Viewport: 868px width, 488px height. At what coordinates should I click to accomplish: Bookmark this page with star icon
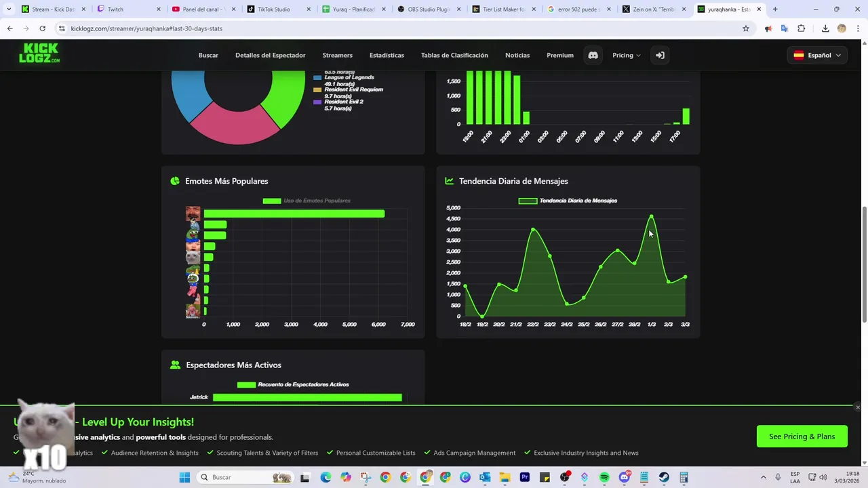tap(746, 28)
